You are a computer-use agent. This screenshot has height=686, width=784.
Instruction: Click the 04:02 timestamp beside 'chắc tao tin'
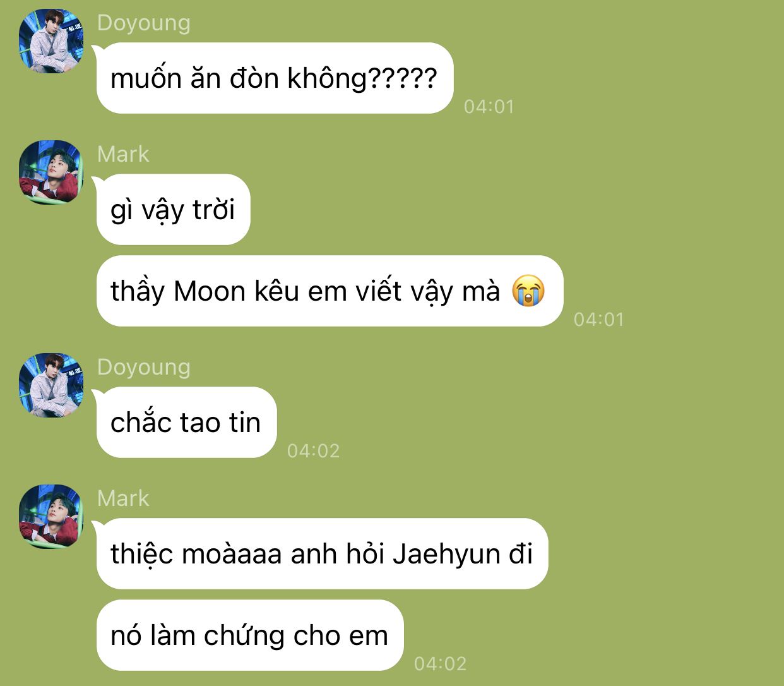coord(314,450)
